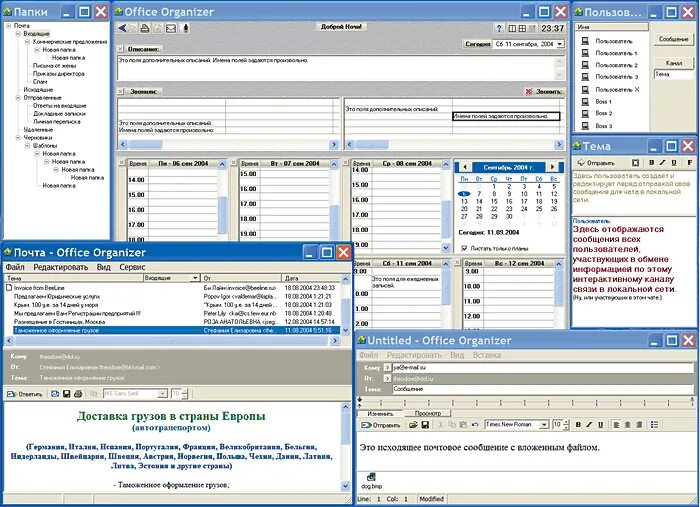700x507 pixels.
Task: Collapse the Черновики folder in Папки tree
Action: pyautogui.click(x=18, y=138)
